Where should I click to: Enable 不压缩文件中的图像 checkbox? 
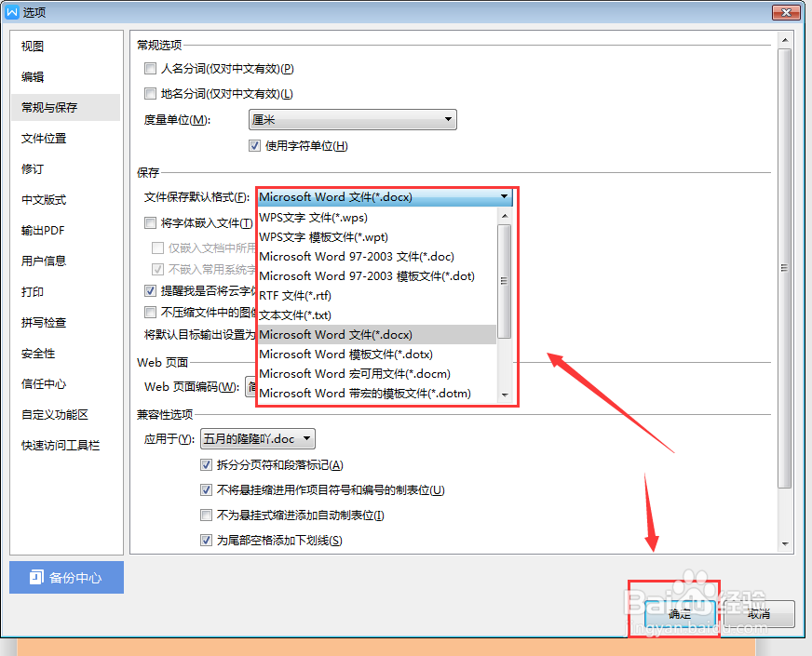pos(150,312)
